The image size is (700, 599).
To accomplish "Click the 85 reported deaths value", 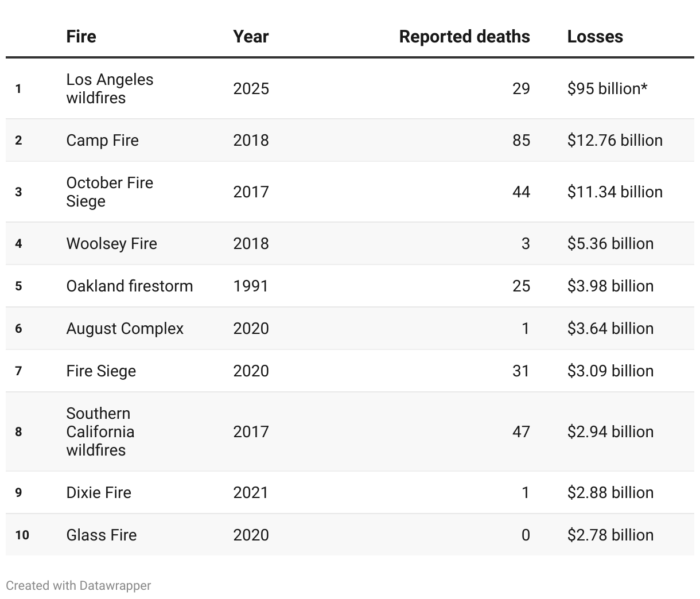I will tap(521, 141).
